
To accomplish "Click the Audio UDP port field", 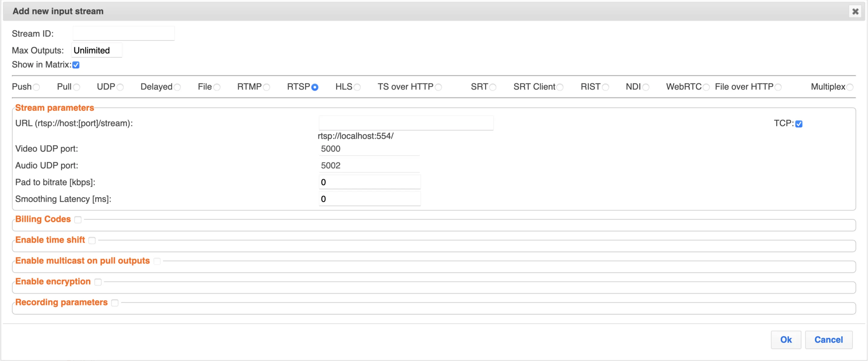I will point(369,165).
